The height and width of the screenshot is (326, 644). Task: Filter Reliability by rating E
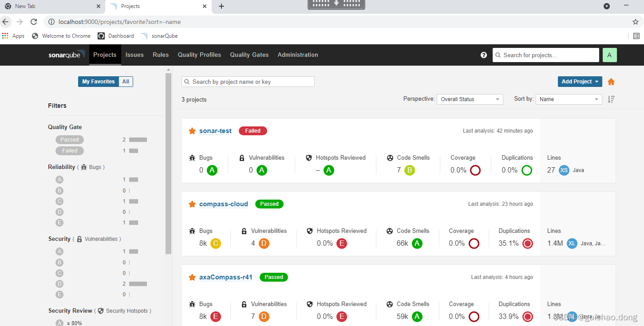(x=59, y=223)
